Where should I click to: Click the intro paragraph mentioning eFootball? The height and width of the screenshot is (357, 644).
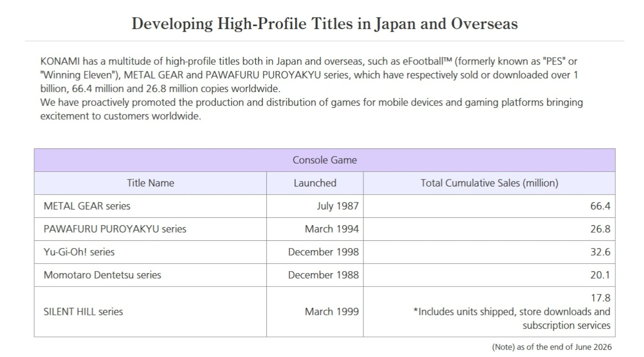point(311,75)
